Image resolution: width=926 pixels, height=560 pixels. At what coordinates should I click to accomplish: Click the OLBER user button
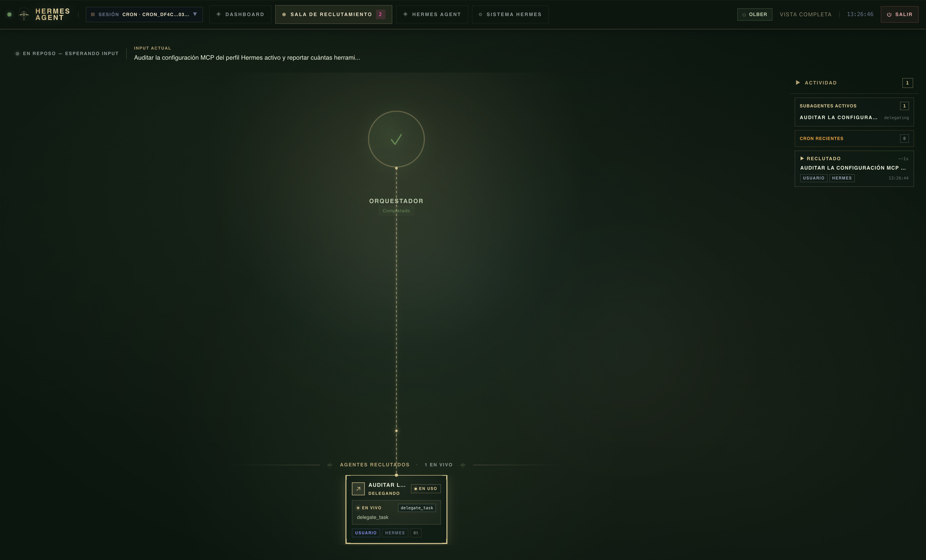point(755,14)
